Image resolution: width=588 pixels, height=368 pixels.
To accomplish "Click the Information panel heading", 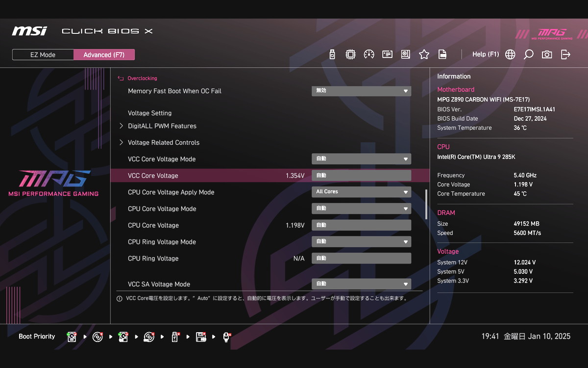I will 454,77.
